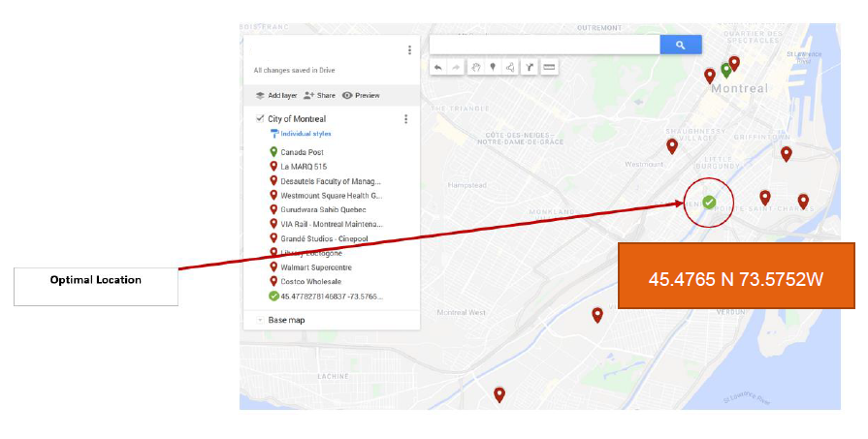Click the blue search magnifier button
The height and width of the screenshot is (439, 868).
point(681,46)
